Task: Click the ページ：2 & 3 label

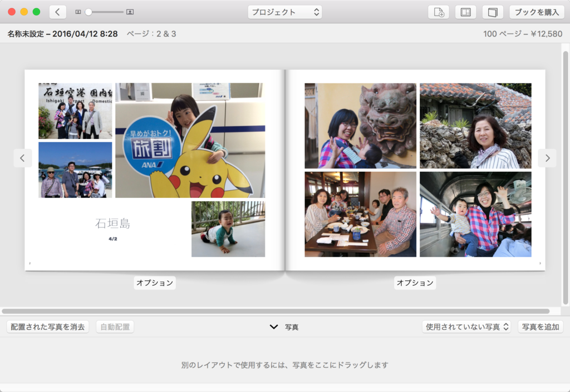Action: point(151,34)
